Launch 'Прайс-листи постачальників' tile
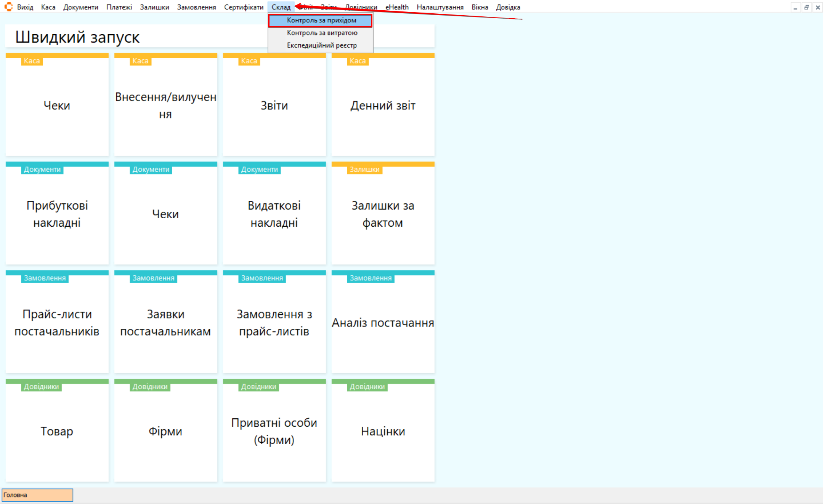 tap(57, 323)
